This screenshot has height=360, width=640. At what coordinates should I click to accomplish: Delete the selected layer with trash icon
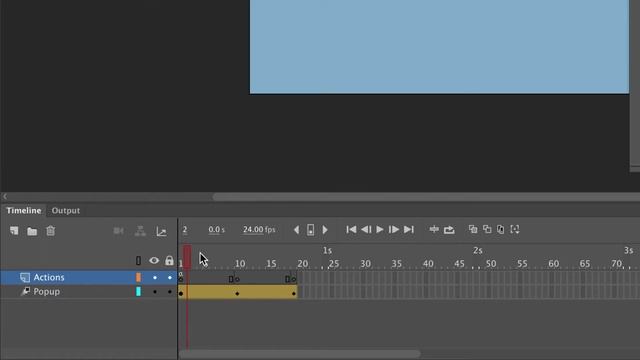coord(50,231)
